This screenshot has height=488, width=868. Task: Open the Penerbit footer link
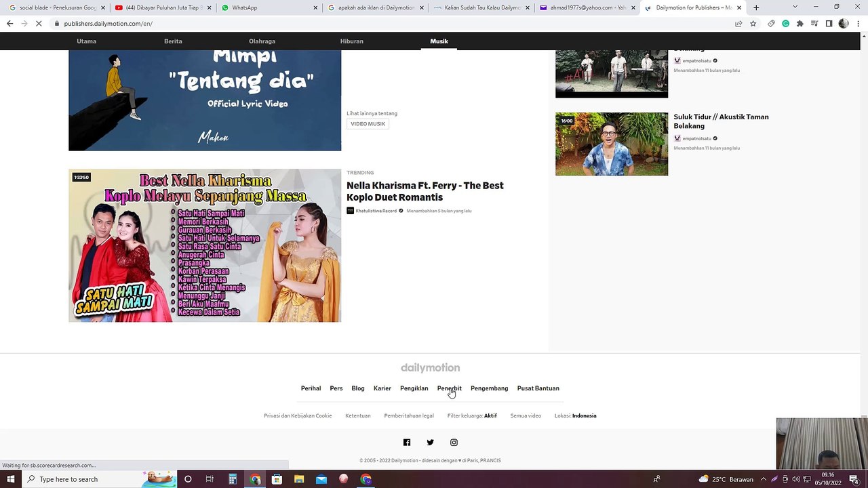[x=449, y=388]
